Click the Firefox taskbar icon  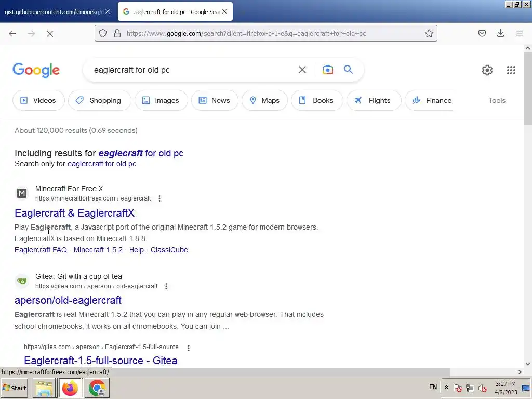71,388
